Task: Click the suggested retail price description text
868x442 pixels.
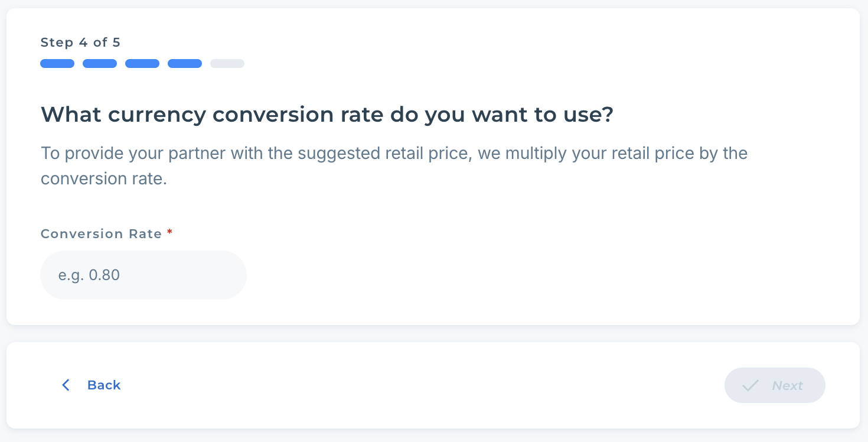Action: tap(394, 154)
